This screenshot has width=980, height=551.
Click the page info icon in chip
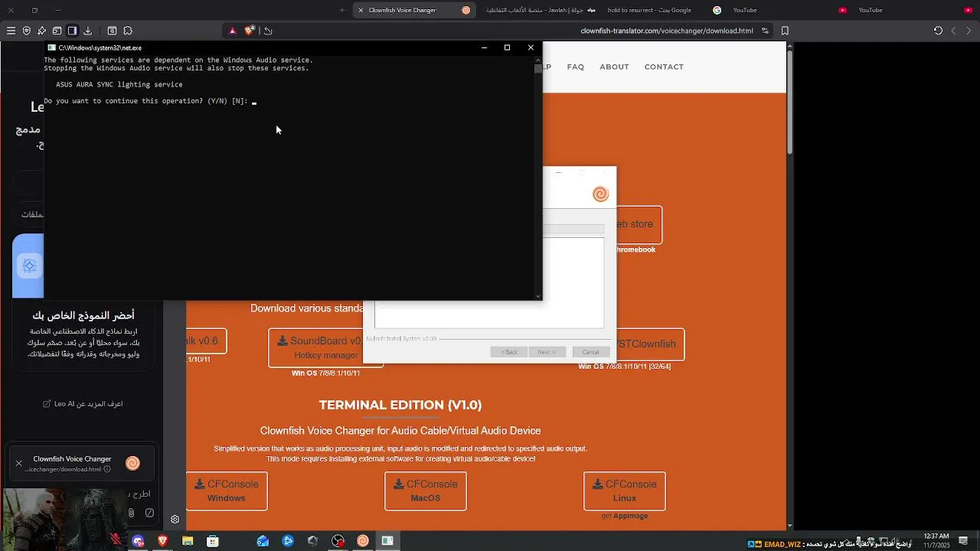[x=107, y=469]
